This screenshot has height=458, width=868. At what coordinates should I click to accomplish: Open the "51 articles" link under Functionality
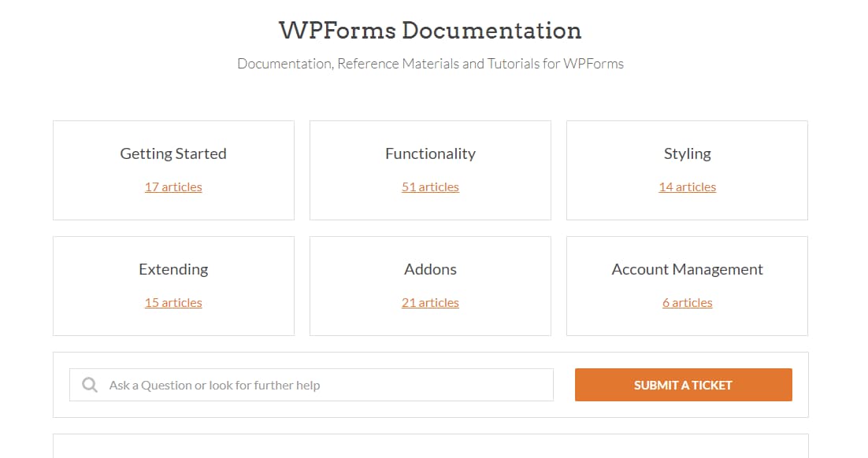coord(430,187)
